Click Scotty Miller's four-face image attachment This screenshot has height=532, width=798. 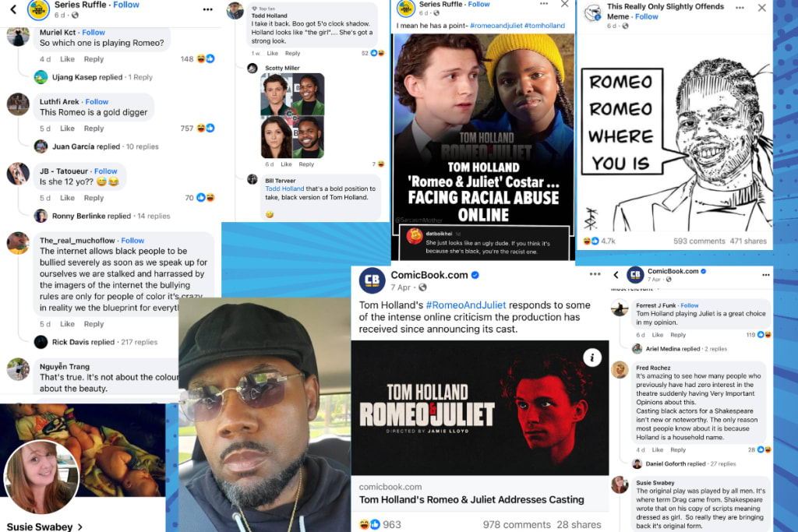click(x=292, y=116)
